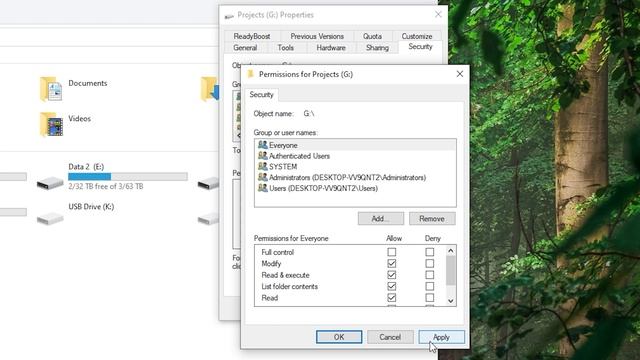Screen dimensions: 640x360
Task: Click the Users group icon
Action: (x=263, y=188)
